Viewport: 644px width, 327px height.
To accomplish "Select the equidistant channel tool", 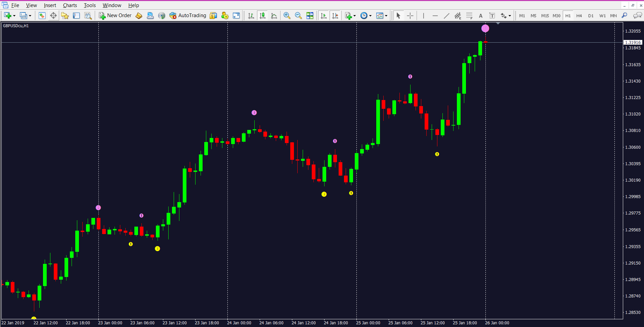I will pos(458,15).
